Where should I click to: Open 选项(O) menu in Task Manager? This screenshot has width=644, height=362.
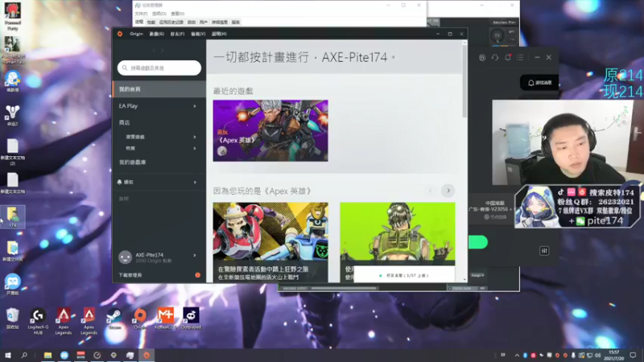coord(159,14)
